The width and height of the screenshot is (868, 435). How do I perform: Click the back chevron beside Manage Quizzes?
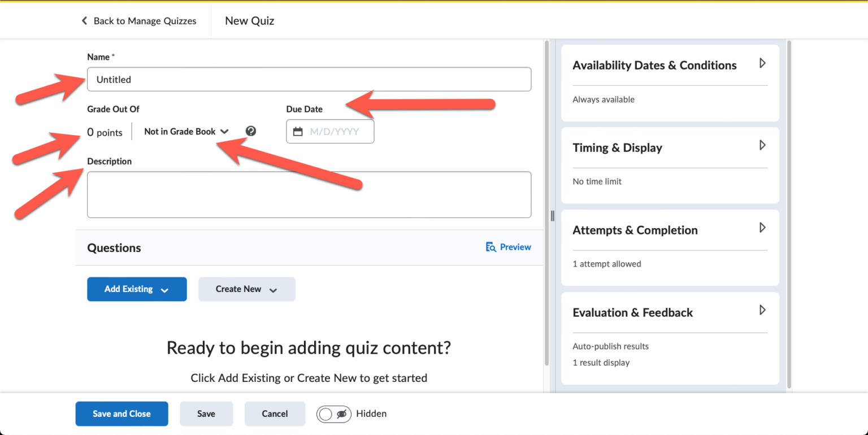coord(84,20)
